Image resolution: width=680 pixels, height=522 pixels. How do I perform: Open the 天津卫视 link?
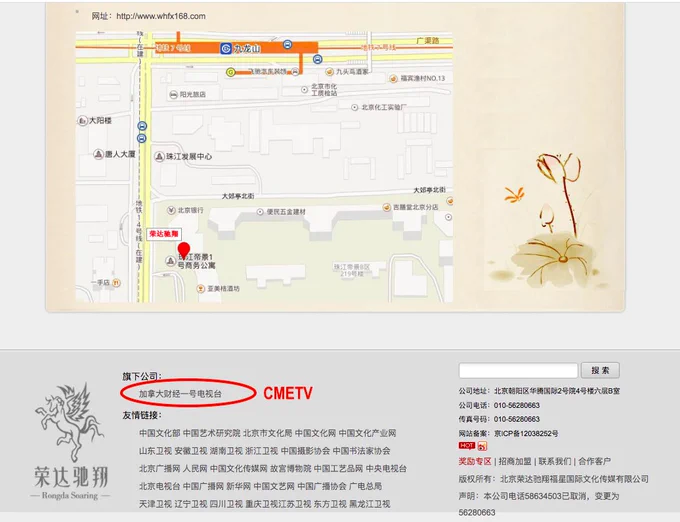pyautogui.click(x=155, y=504)
